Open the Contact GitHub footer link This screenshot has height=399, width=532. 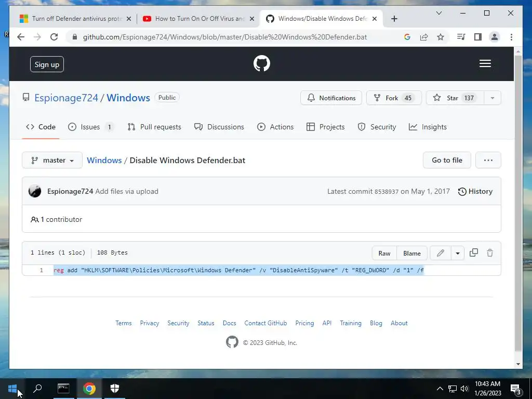click(x=265, y=323)
